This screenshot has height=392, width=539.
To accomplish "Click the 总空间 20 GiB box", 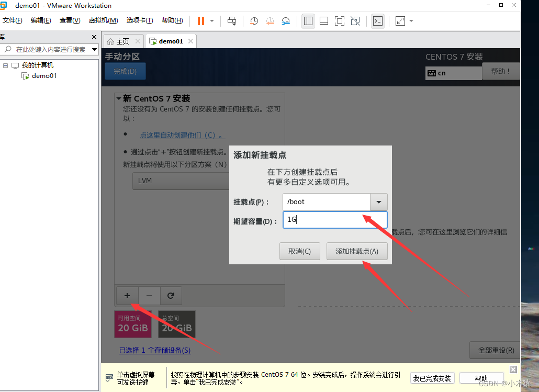I will 177,324.
